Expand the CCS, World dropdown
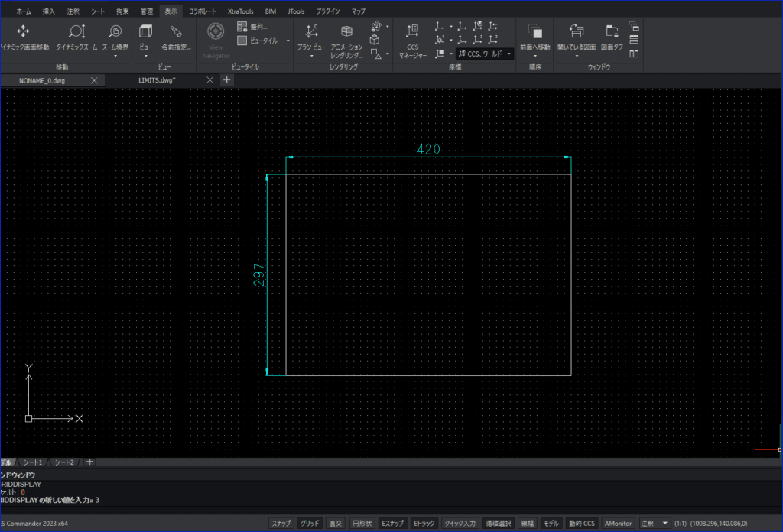 pos(509,54)
